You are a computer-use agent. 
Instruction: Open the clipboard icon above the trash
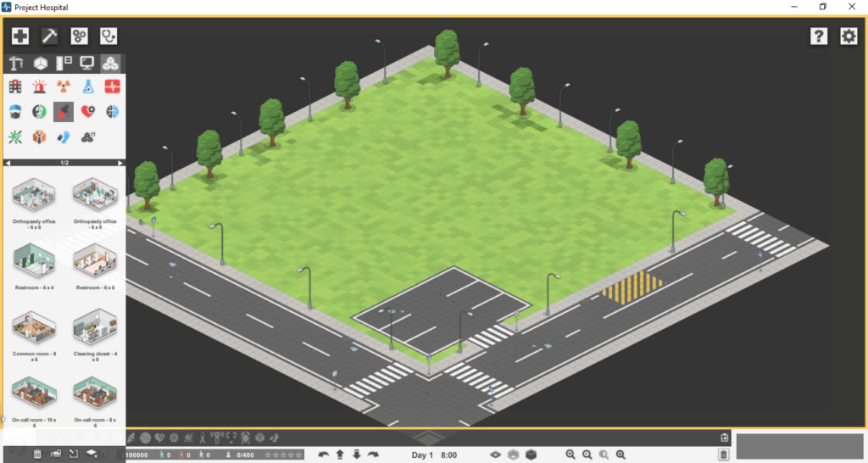pos(724,438)
